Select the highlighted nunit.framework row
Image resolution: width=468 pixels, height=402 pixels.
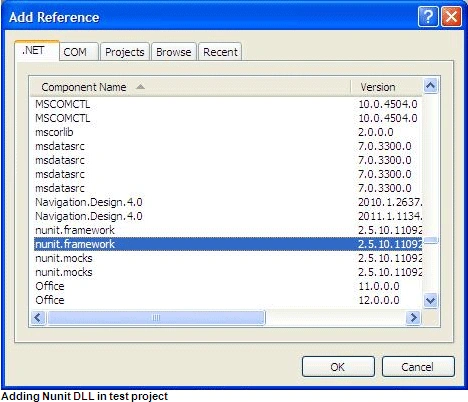tap(228, 244)
